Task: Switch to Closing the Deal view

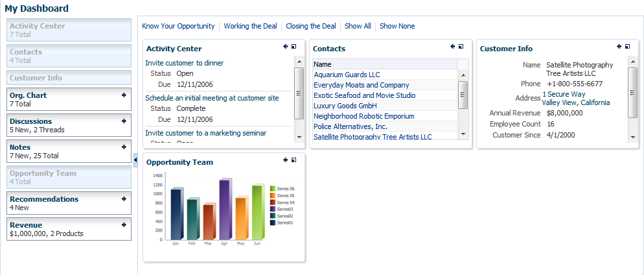Action: (x=310, y=27)
